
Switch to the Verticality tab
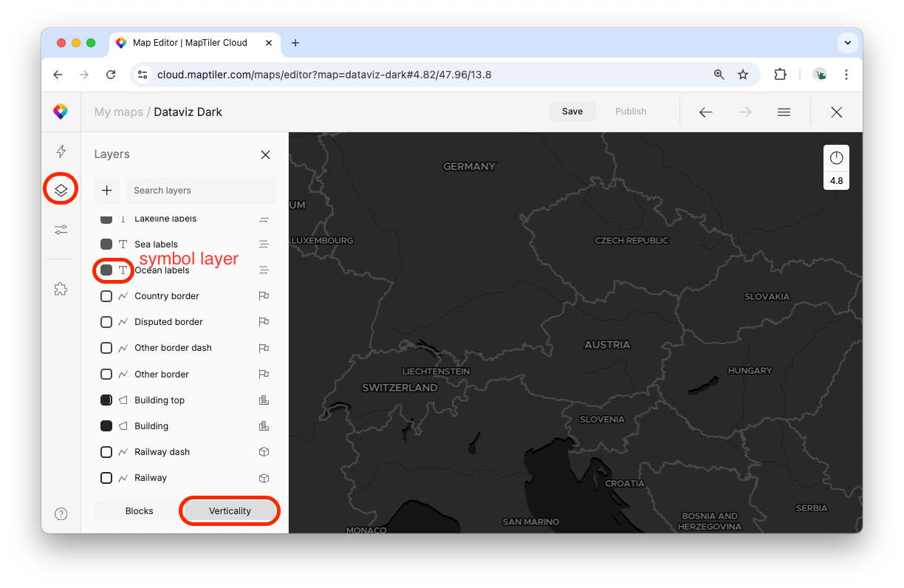click(230, 511)
